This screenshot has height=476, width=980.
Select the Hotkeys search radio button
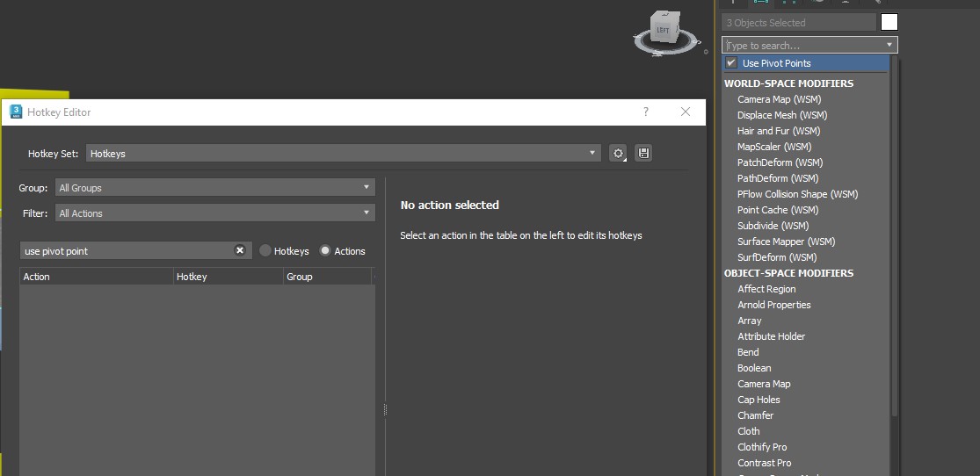[265, 251]
